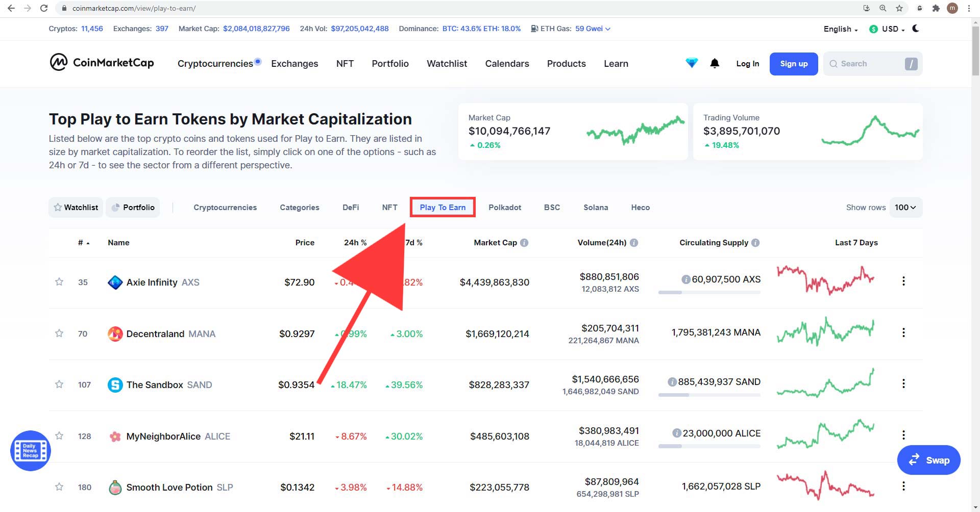The width and height of the screenshot is (980, 512).
Task: Click Axie Infinity coin logo
Action: coord(115,282)
